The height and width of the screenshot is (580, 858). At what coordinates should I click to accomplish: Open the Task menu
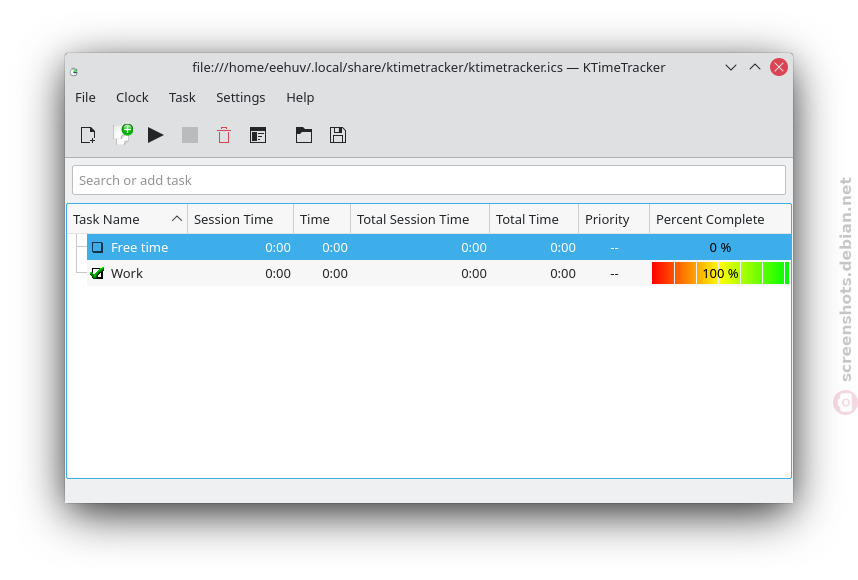182,97
